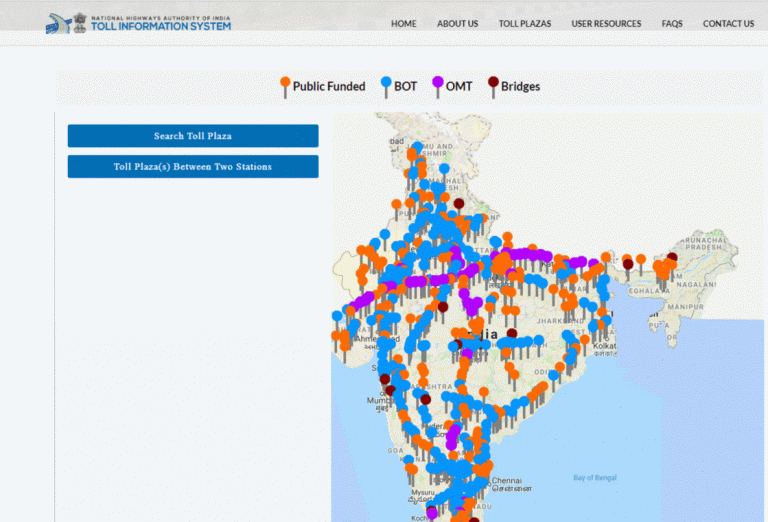Go to ABOUT US page
This screenshot has height=522, width=768.
click(457, 24)
